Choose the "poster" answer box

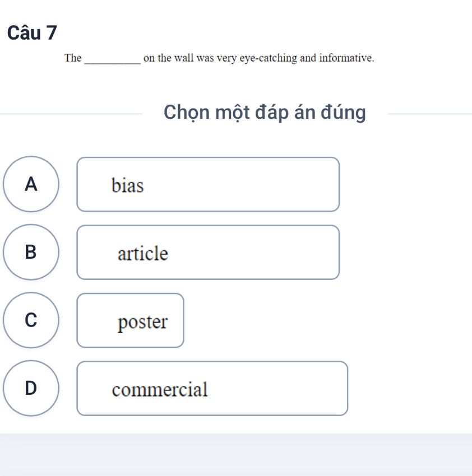coord(131,320)
